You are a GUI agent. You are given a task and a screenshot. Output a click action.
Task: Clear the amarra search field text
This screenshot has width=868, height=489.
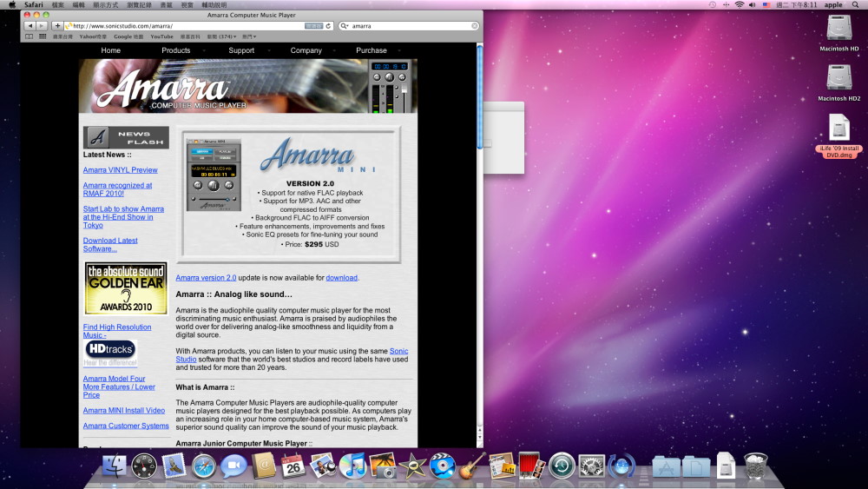475,26
